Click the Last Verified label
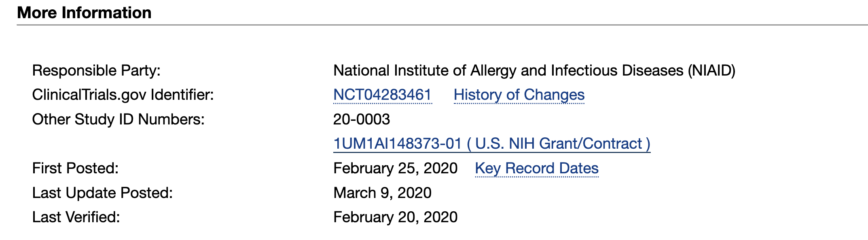The height and width of the screenshot is (240, 868). [76, 217]
